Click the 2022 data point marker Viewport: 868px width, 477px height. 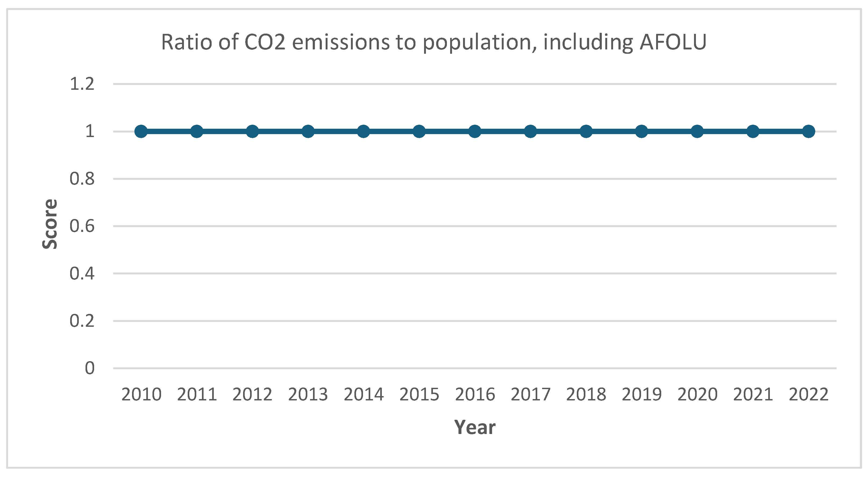pyautogui.click(x=808, y=131)
